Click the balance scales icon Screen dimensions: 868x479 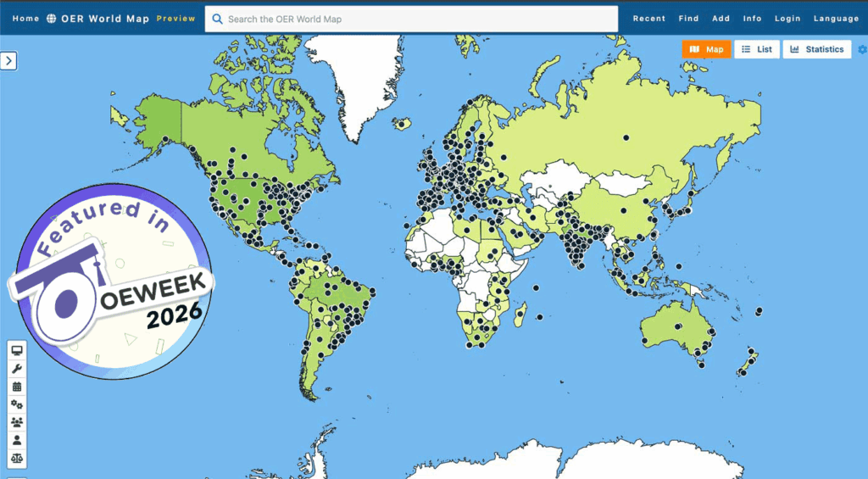point(17,458)
